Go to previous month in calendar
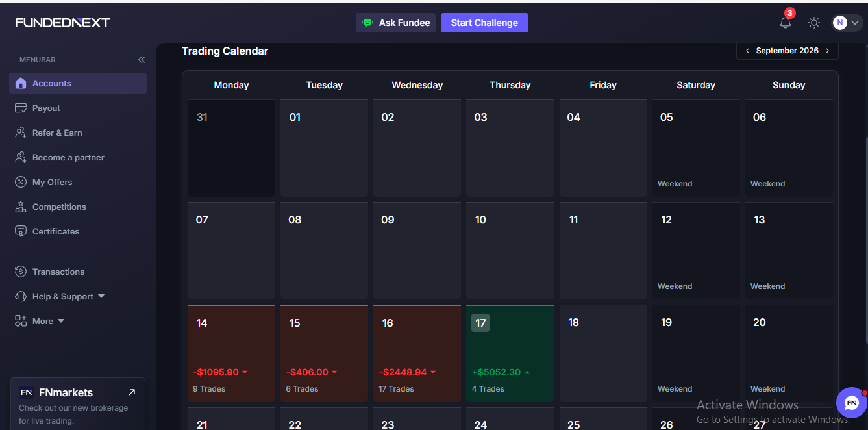Viewport: 868px width, 430px height. coord(747,51)
